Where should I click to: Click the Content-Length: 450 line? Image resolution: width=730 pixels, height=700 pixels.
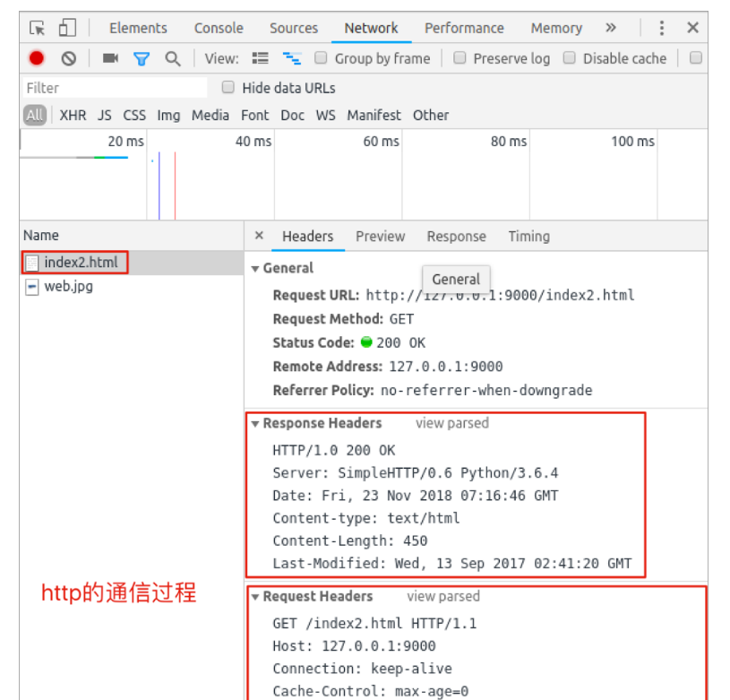[x=350, y=540]
